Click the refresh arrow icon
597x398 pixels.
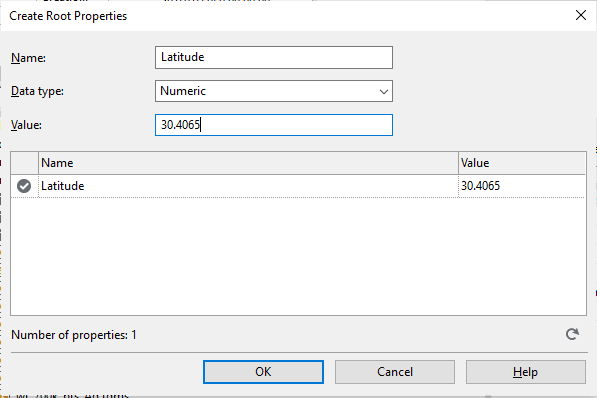(572, 334)
